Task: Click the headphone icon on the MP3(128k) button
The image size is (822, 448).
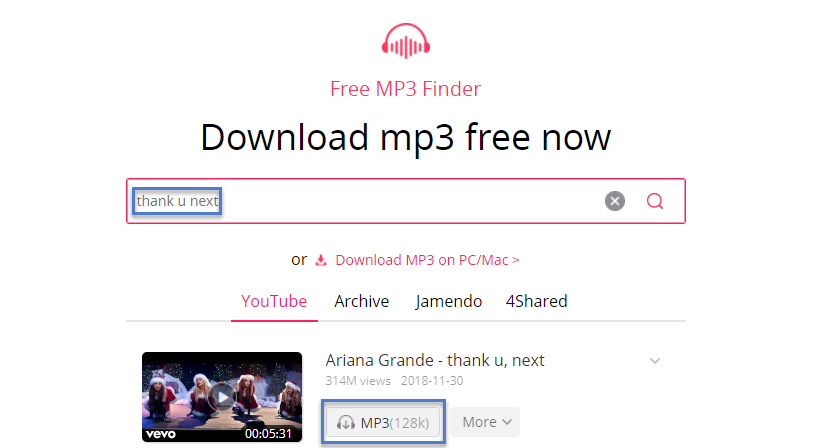Action: point(345,423)
